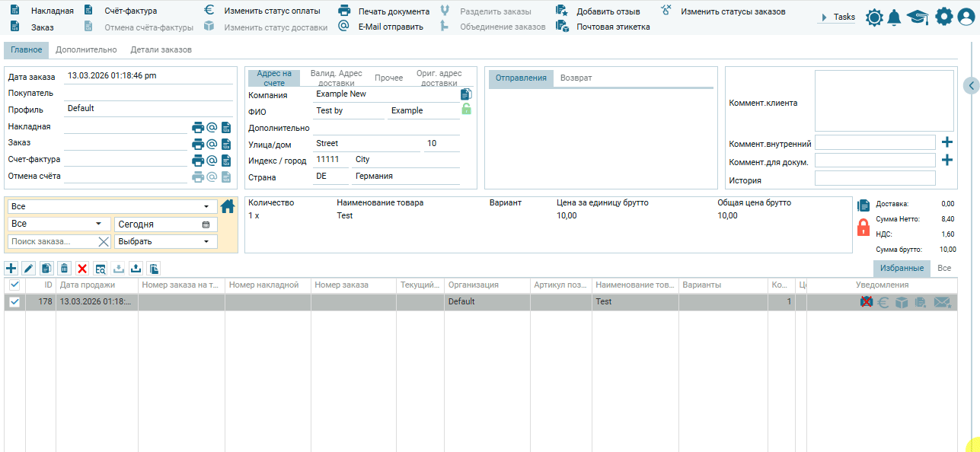The height and width of the screenshot is (452, 980).
Task: Toggle the select-all checkbox in table header
Action: tap(14, 285)
